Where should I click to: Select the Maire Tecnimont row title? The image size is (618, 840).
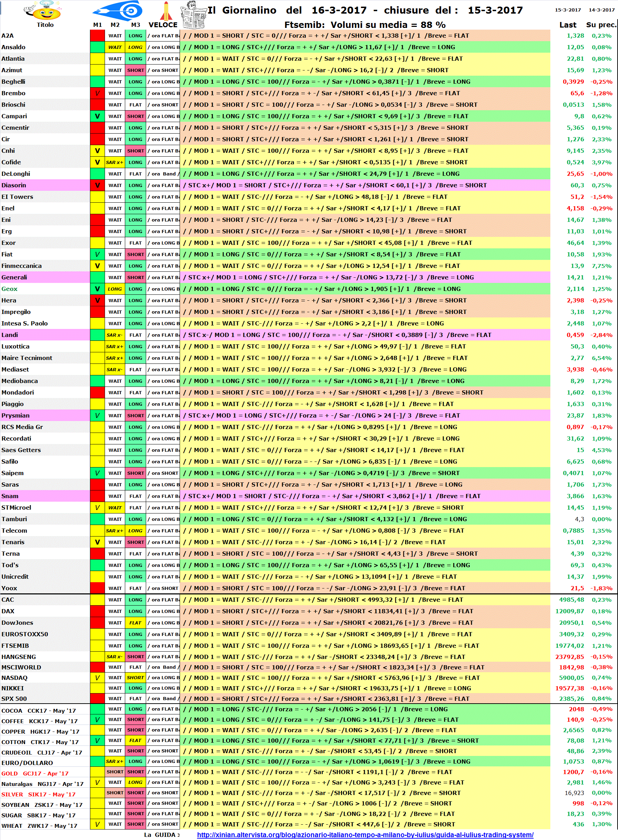point(27,358)
